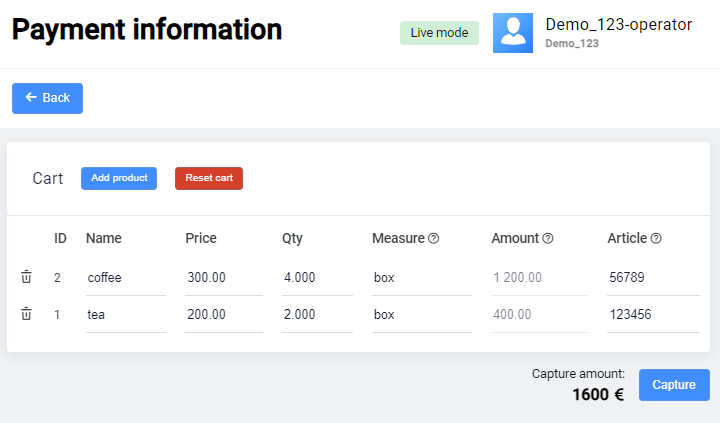Click the tea quantity field 2.000
720x423 pixels.
click(316, 314)
